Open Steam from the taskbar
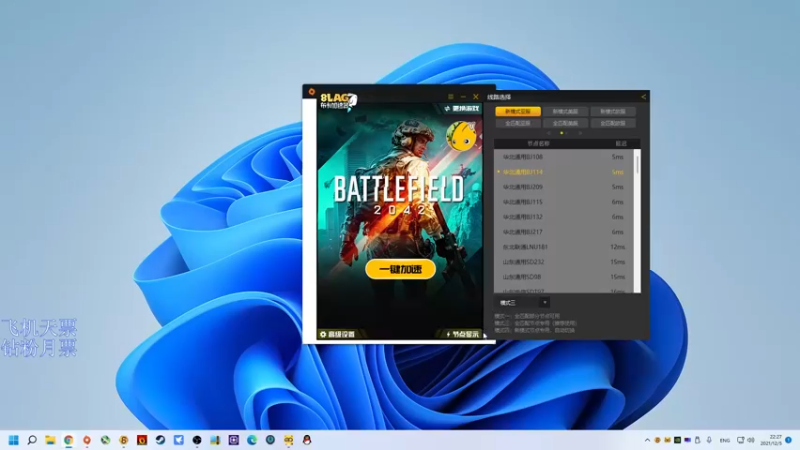This screenshot has width=800, height=450. point(160,440)
